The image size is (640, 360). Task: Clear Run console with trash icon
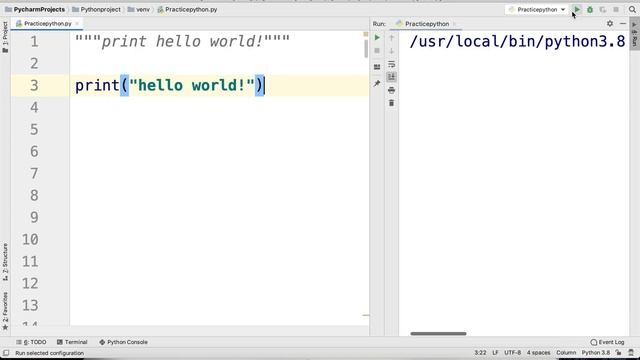pyautogui.click(x=391, y=103)
